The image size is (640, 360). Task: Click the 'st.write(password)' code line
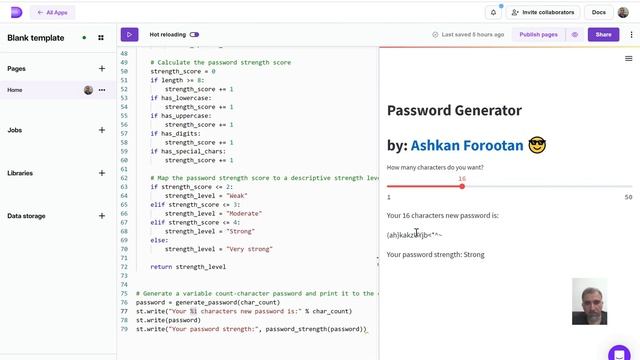click(168, 320)
